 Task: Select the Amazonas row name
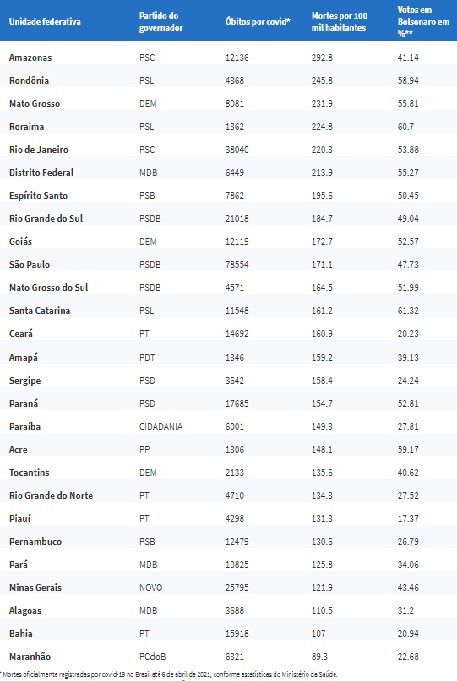point(30,57)
